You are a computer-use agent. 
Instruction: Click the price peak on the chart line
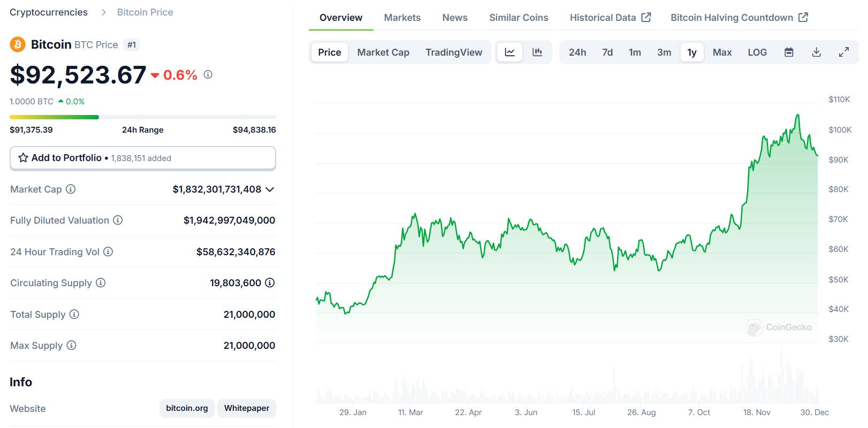[x=798, y=115]
